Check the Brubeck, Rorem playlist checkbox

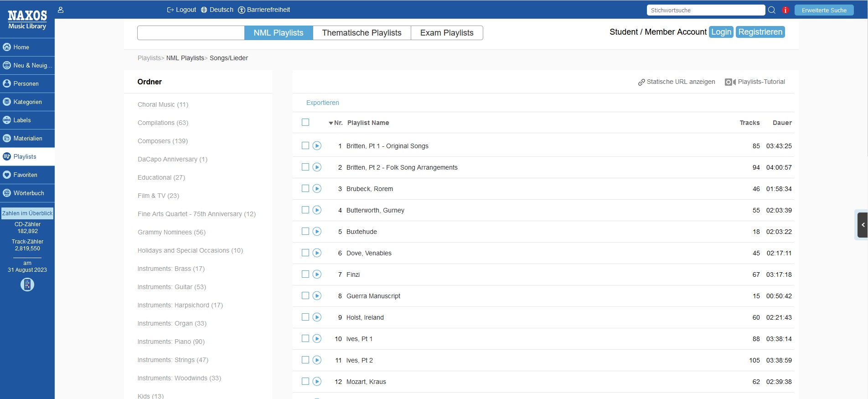(x=305, y=189)
